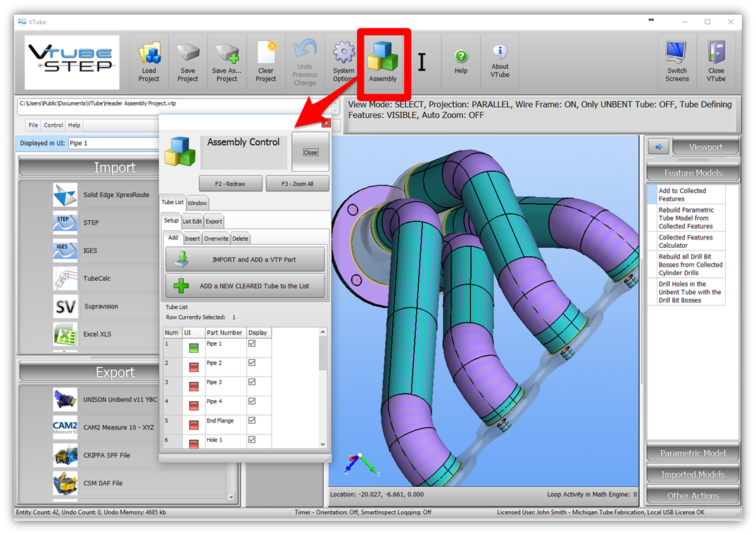756x535 pixels.
Task: Open the Control menu
Action: (x=53, y=125)
